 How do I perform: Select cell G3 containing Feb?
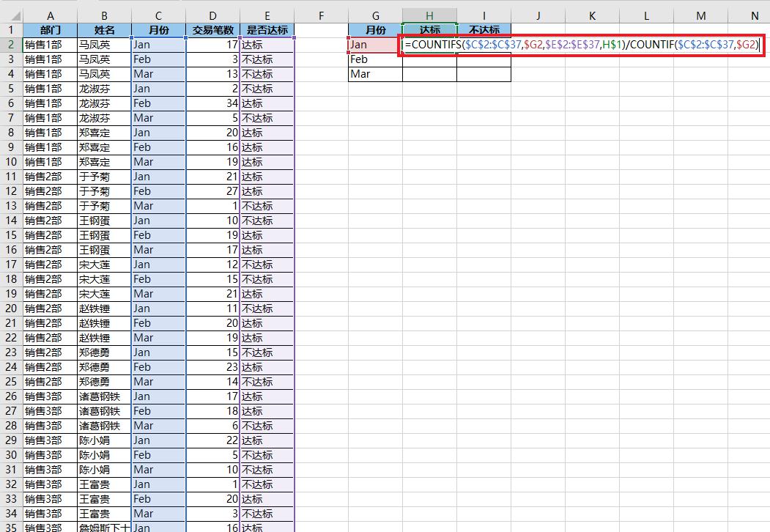point(376,59)
